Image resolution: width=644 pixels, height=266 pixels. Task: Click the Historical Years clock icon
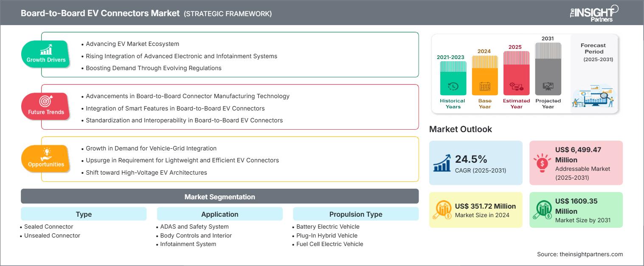pyautogui.click(x=453, y=85)
